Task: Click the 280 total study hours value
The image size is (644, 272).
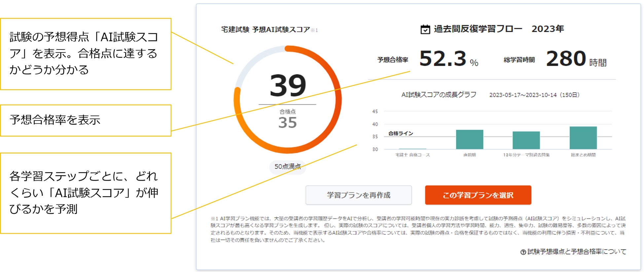Action: tap(566, 59)
